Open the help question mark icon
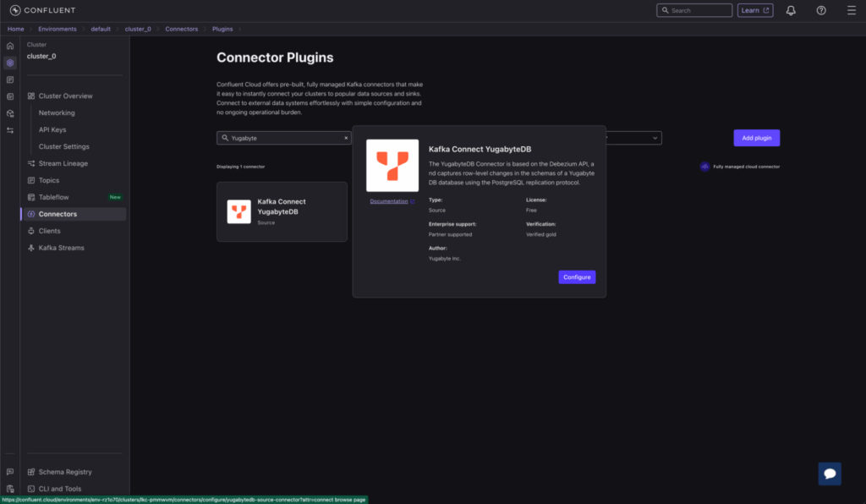 821,10
